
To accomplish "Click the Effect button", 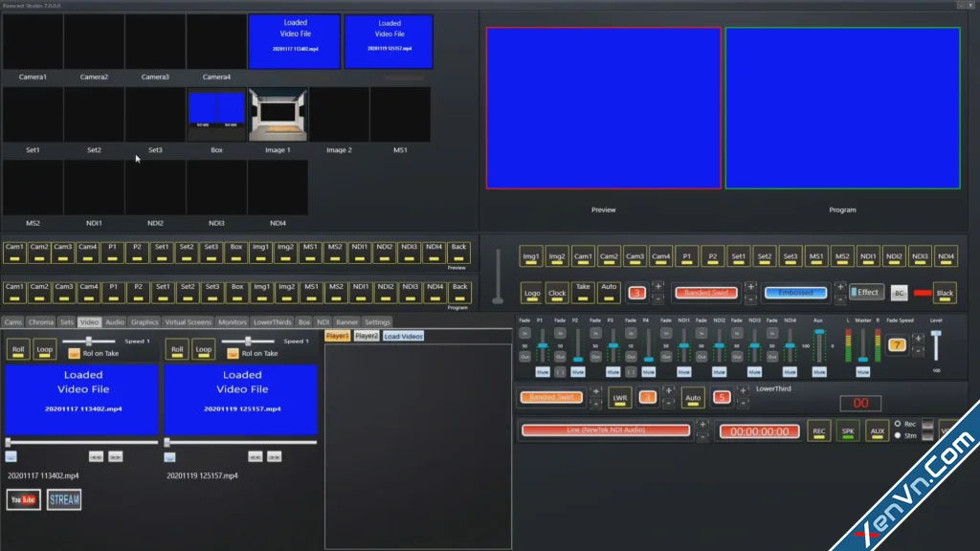I will [x=867, y=292].
